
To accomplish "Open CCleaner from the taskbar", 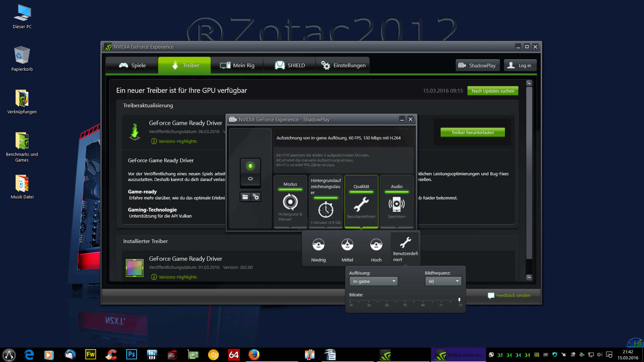I will tap(111, 355).
